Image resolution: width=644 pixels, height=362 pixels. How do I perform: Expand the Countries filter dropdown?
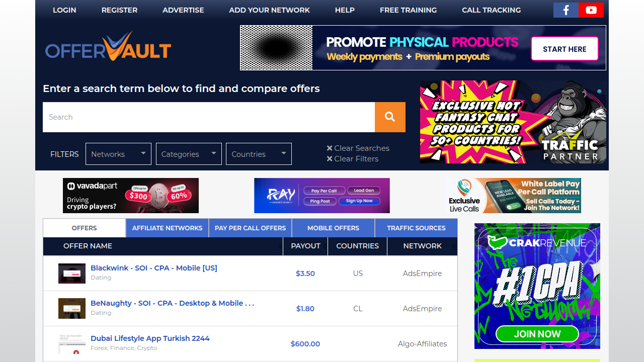(259, 154)
